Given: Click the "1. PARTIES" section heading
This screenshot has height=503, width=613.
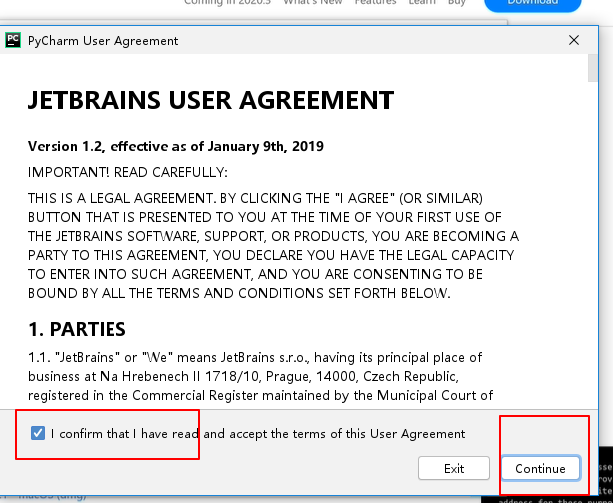Looking at the screenshot, I should pos(77,329).
